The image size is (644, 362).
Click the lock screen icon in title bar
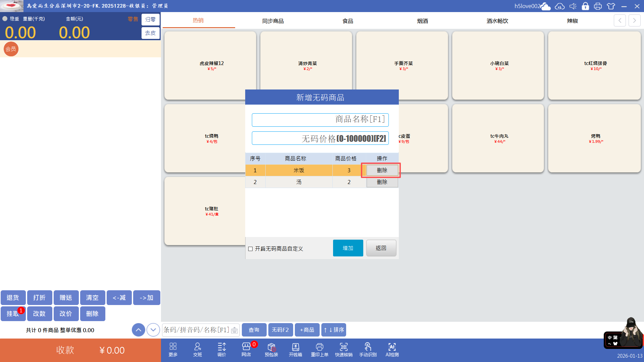coord(585,6)
